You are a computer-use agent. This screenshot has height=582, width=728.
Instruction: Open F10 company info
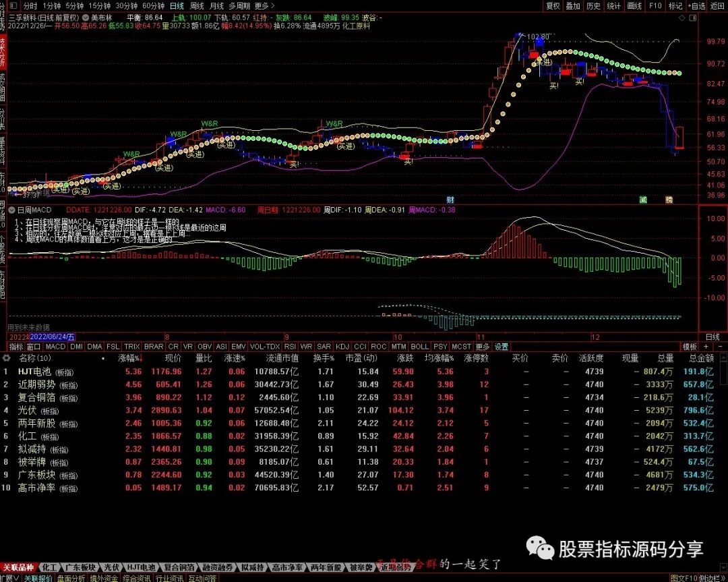coord(655,6)
